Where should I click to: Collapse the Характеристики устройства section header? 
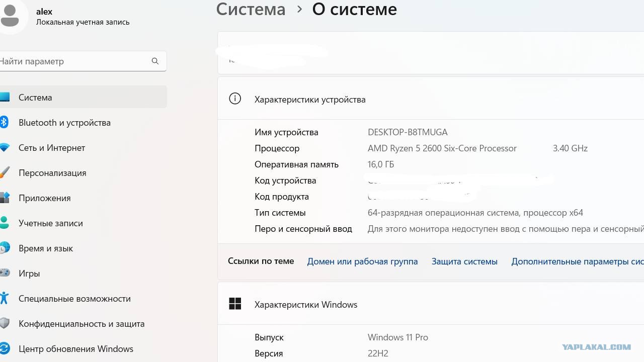coord(431,99)
